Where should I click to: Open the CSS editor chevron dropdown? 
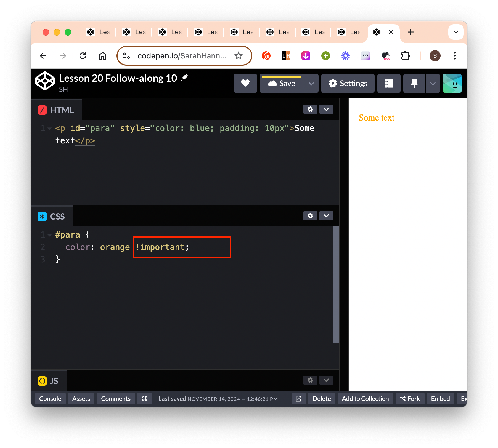[326, 216]
